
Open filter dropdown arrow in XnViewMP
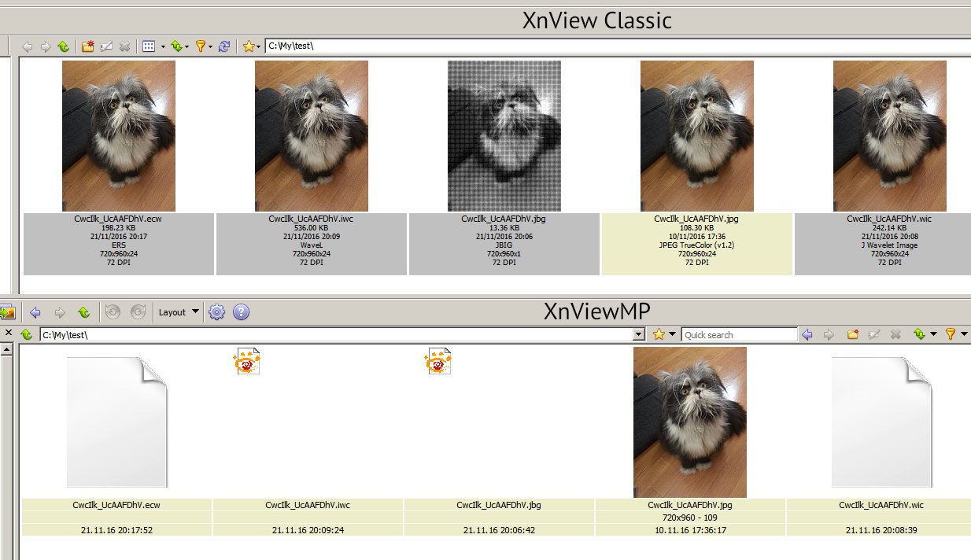964,333
